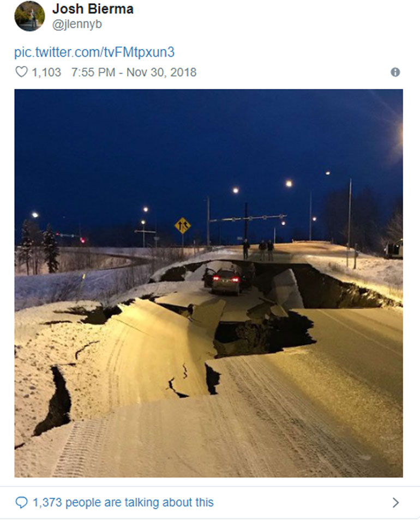The width and height of the screenshot is (420, 520).
Task: Click the stranded car in the photo
Action: [x=226, y=282]
